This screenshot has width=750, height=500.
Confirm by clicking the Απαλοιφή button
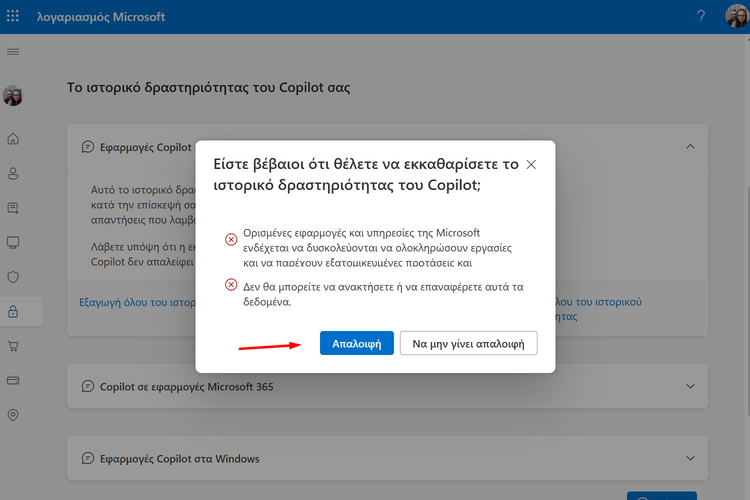tap(356, 343)
